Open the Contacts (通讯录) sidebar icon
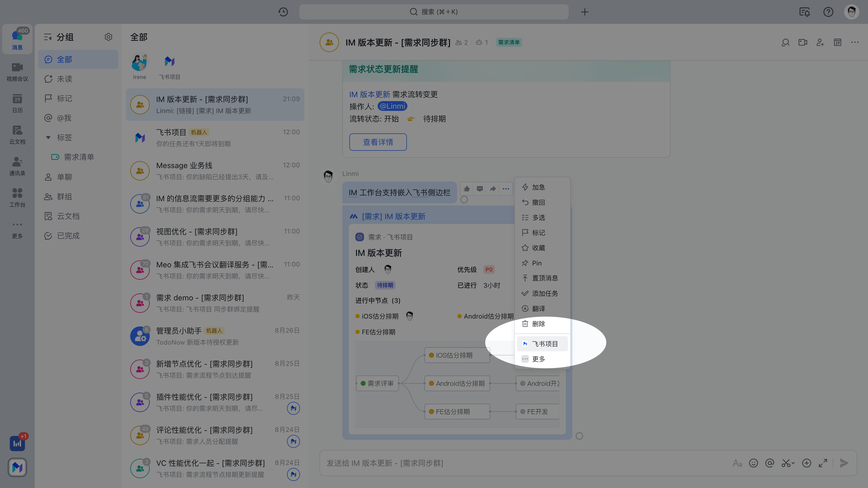The width and height of the screenshot is (868, 488). point(17,166)
